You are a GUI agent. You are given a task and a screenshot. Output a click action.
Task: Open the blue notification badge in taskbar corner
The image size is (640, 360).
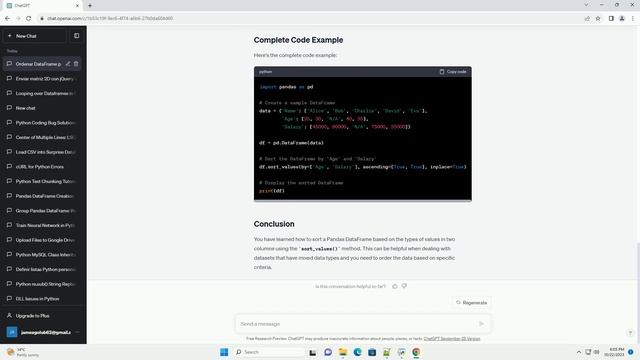click(631, 352)
